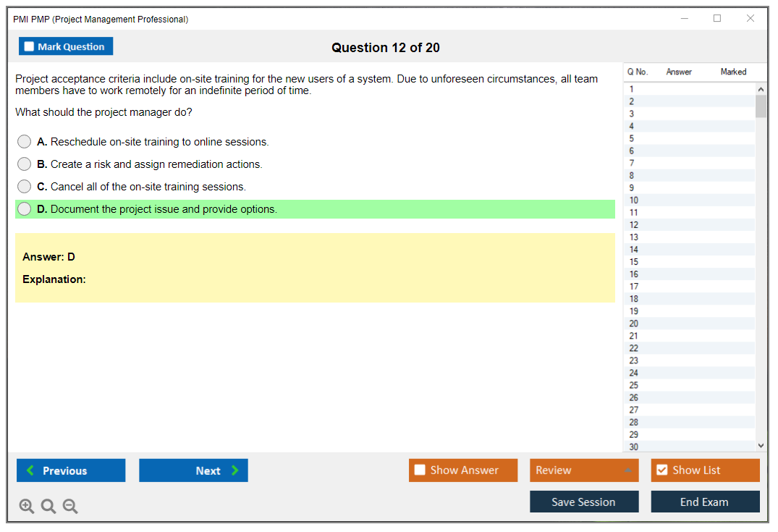The image size is (778, 532).
Task: Click the zoom in magnifier icon
Action: [x=27, y=507]
